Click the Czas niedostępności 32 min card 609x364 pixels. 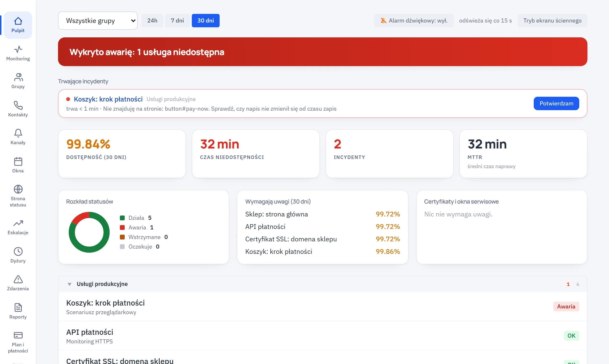coord(256,154)
